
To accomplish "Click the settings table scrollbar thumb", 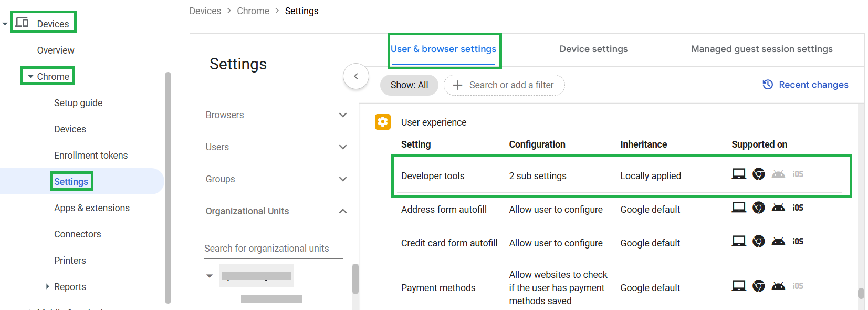I will pos(861,293).
